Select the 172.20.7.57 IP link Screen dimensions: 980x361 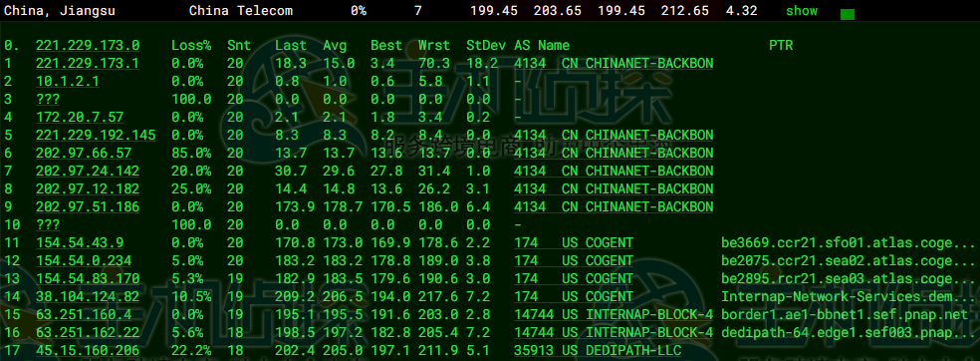coord(80,118)
